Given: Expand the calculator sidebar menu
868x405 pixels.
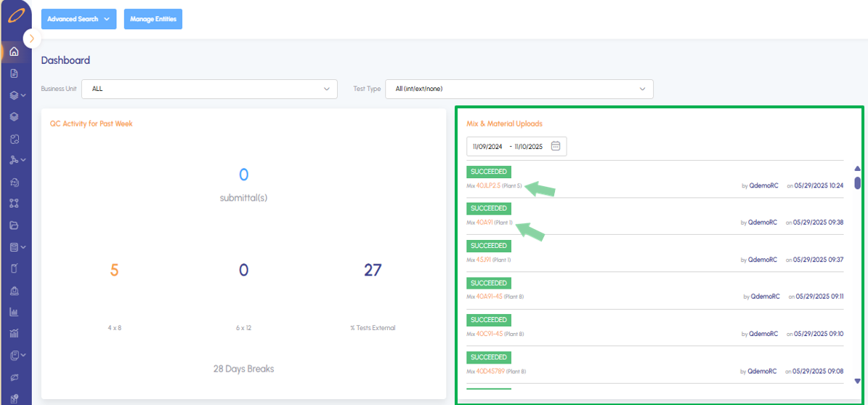Looking at the screenshot, I should (17, 247).
